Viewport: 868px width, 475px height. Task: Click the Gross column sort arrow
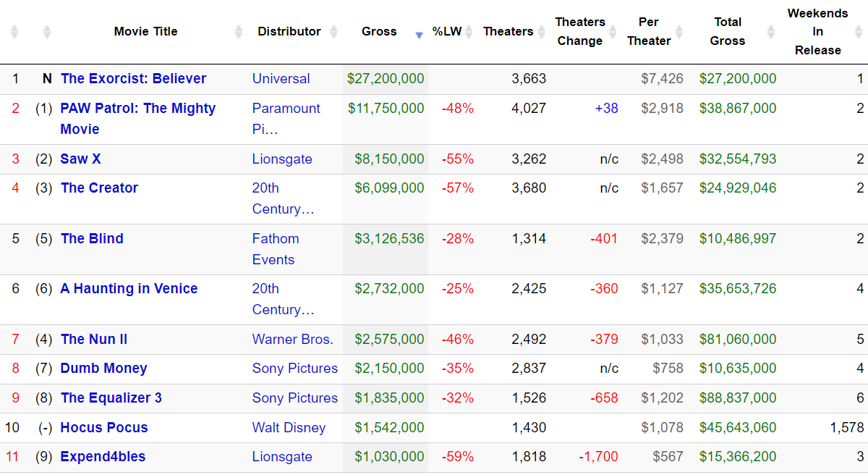pyautogui.click(x=419, y=35)
